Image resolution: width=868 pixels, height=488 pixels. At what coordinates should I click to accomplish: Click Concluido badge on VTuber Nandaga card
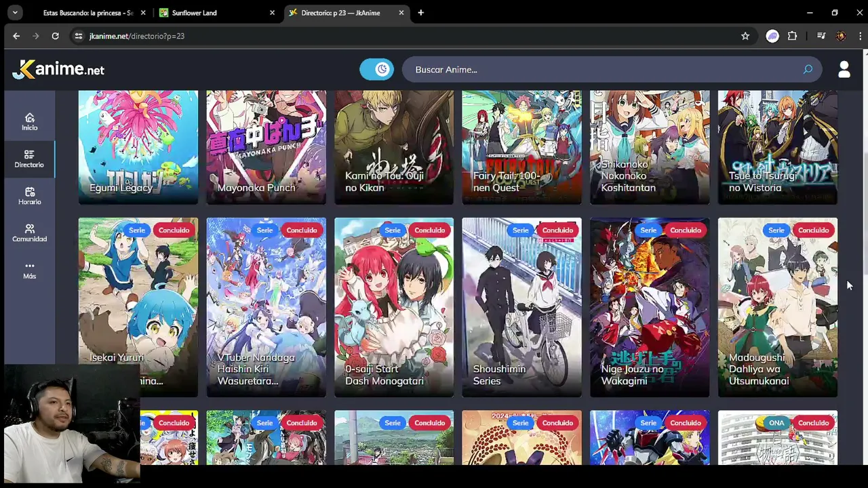[302, 230]
